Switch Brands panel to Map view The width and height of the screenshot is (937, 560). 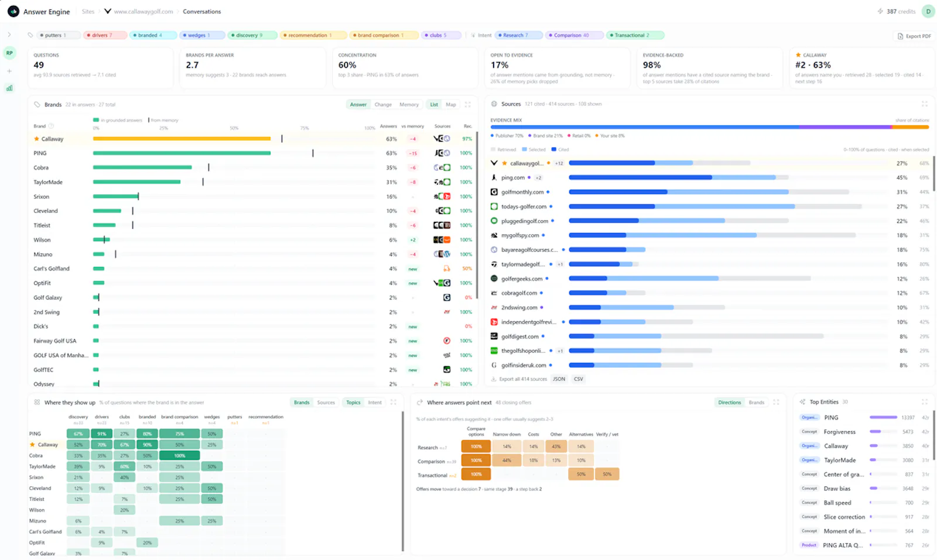[450, 105]
